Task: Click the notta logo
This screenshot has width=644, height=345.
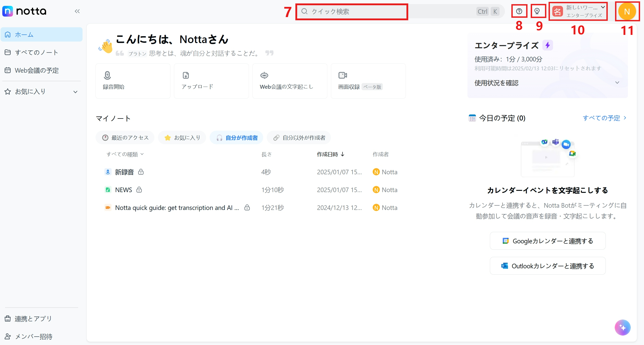Action: [24, 11]
